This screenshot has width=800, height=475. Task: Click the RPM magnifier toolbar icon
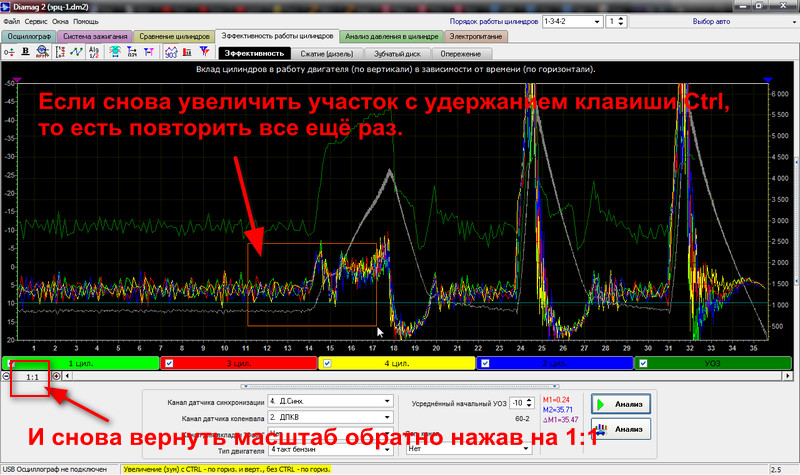(x=42, y=52)
